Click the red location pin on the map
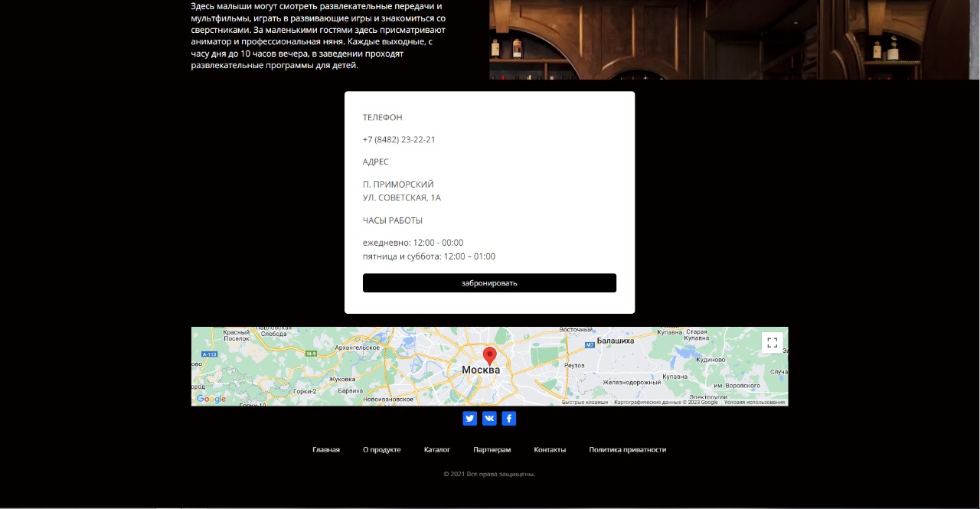This screenshot has width=980, height=509. (490, 356)
